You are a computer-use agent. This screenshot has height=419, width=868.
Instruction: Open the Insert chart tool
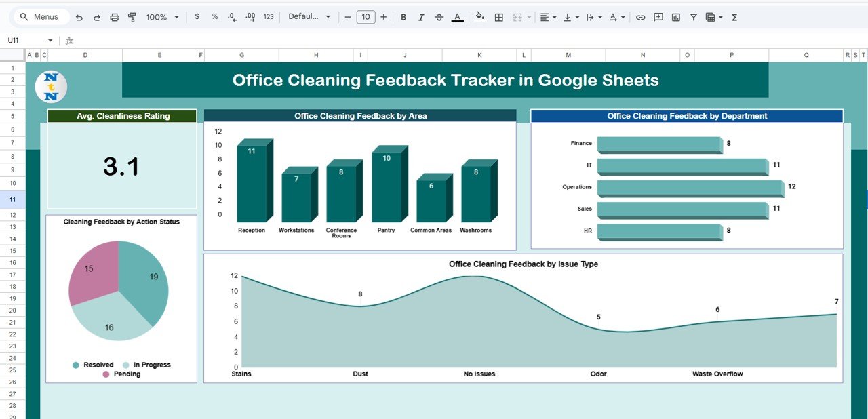pos(675,16)
